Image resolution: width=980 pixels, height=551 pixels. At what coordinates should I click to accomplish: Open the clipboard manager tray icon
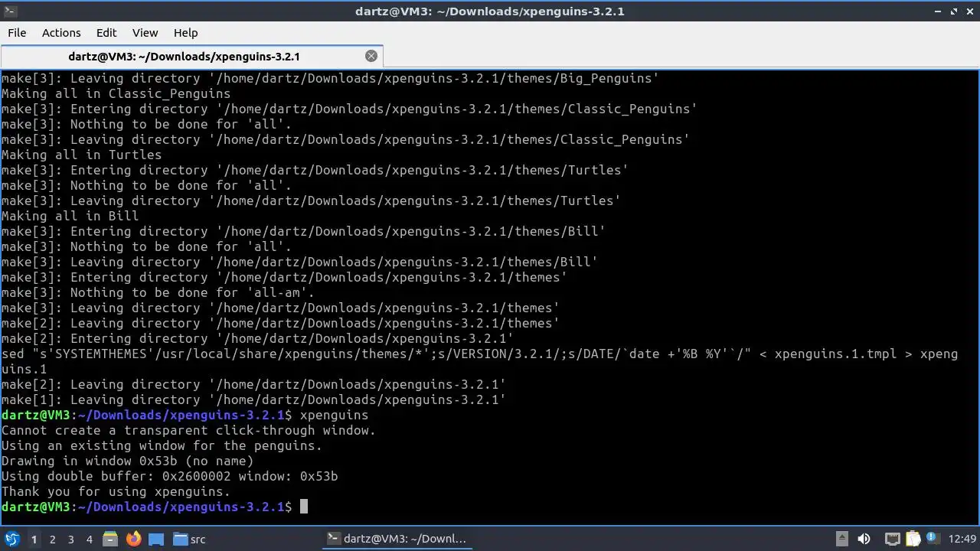tap(913, 539)
